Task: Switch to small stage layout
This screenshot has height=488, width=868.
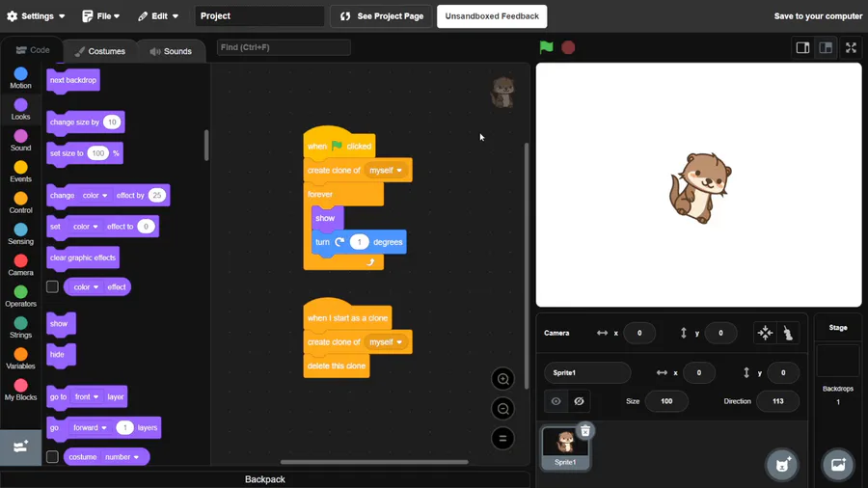Action: tap(802, 47)
